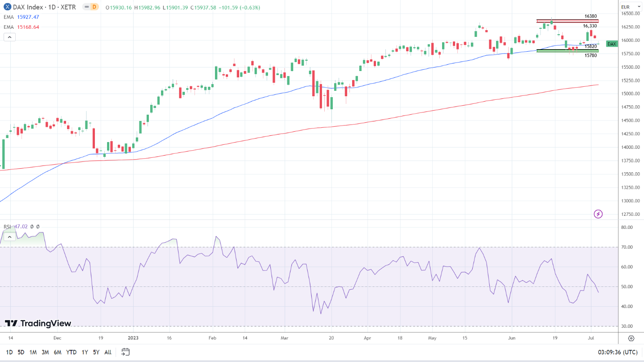The width and height of the screenshot is (644, 362).
Task: Click the green DAX price label on the price scale
Action: coord(612,44)
